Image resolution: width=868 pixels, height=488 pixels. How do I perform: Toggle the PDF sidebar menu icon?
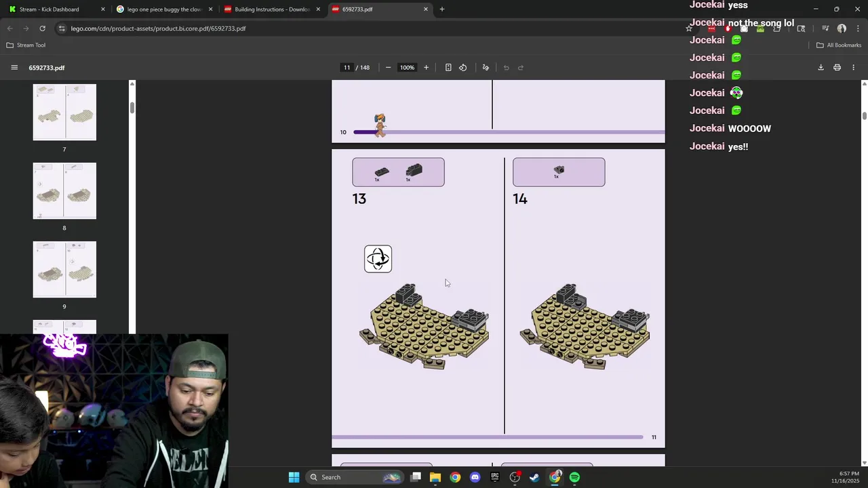pyautogui.click(x=14, y=68)
